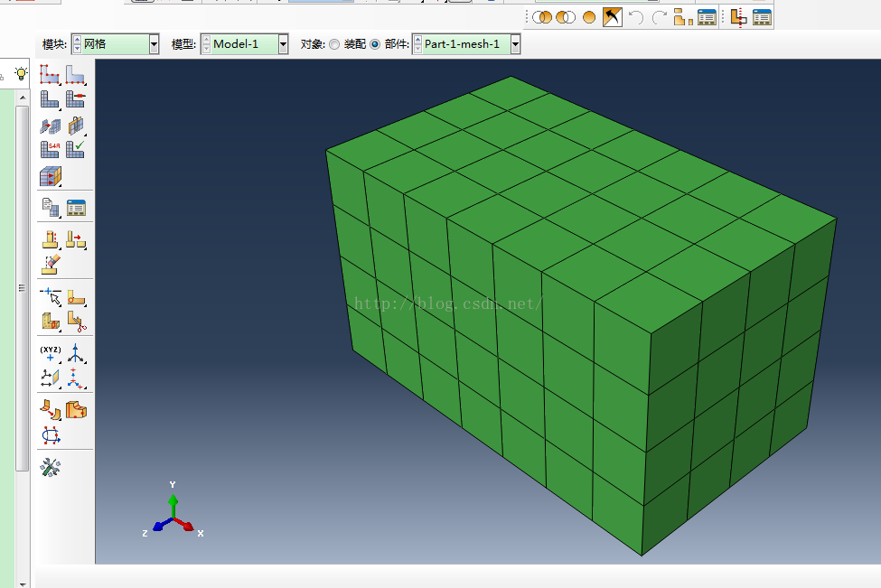Expand the Model-1 model dropdown
This screenshot has width=881, height=588.
(283, 44)
